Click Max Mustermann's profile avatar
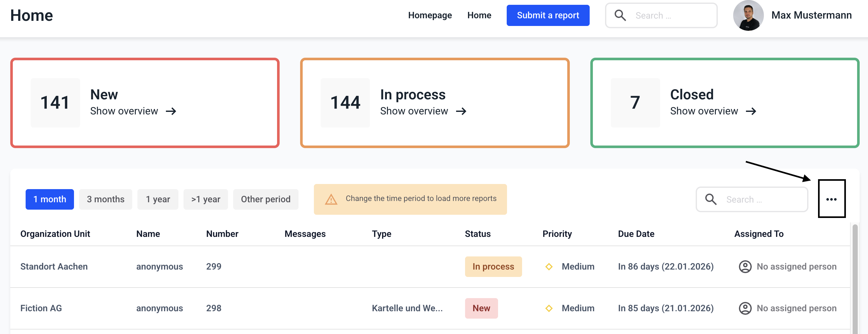 pos(748,15)
